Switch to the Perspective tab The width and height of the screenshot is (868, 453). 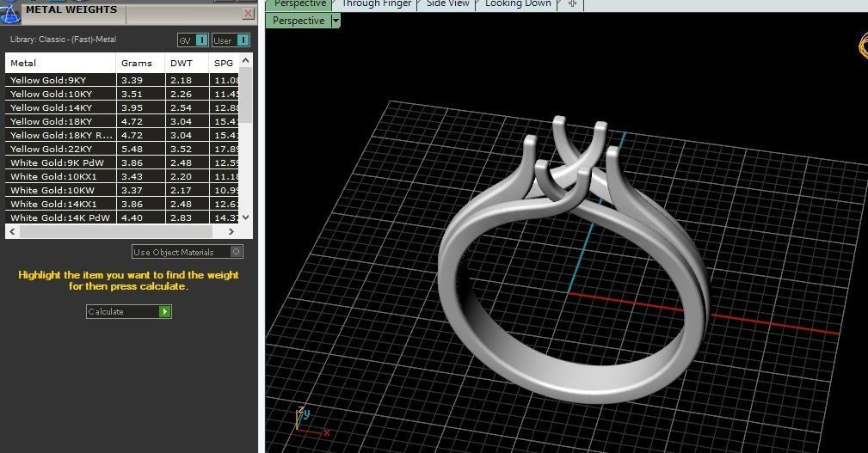click(x=299, y=4)
